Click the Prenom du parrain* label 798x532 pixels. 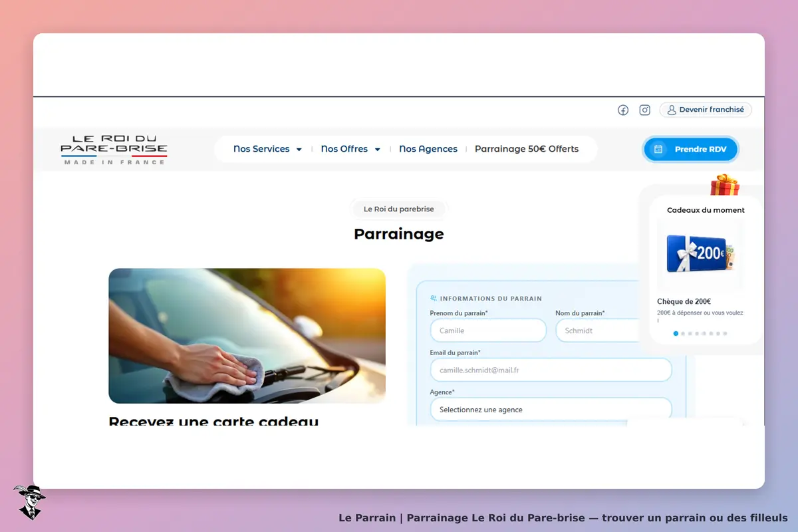(x=459, y=313)
